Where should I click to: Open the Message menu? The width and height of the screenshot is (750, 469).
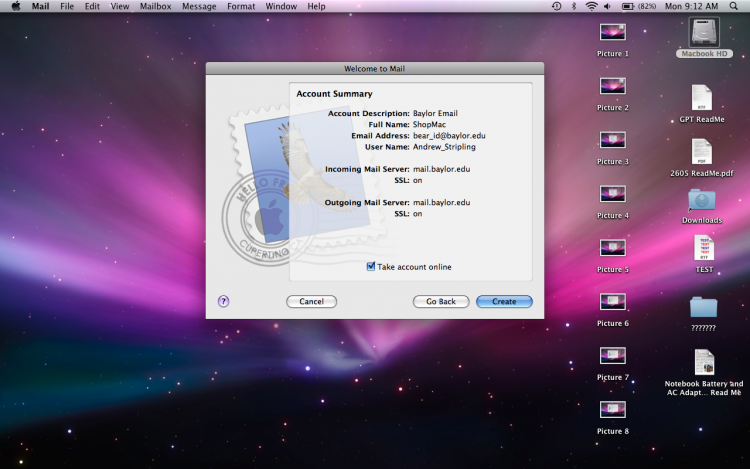(x=199, y=6)
